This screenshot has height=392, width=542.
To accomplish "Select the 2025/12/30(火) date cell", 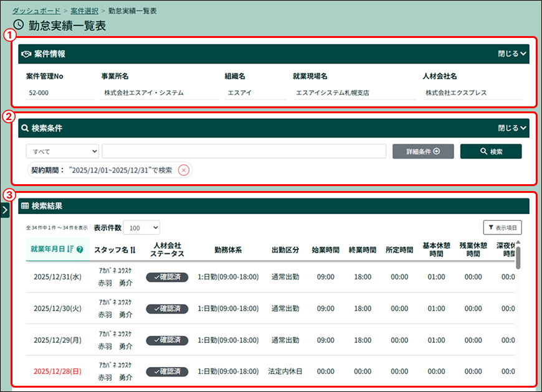I will tap(58, 309).
